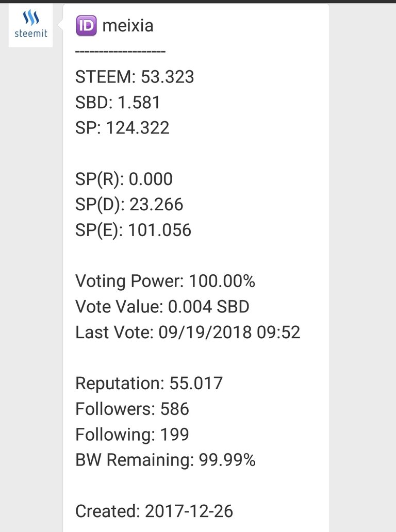Click the Reputation: 55.017 line
Viewport: 396px width, 532px height.
pyautogui.click(x=148, y=384)
